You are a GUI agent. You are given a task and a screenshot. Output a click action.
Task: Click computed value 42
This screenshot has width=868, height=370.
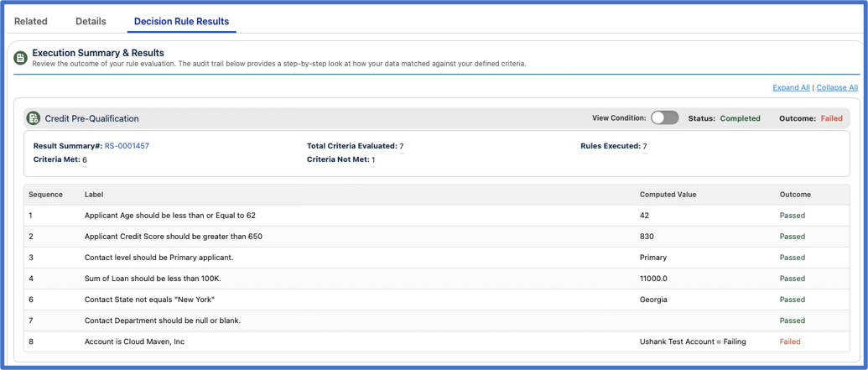[644, 216]
